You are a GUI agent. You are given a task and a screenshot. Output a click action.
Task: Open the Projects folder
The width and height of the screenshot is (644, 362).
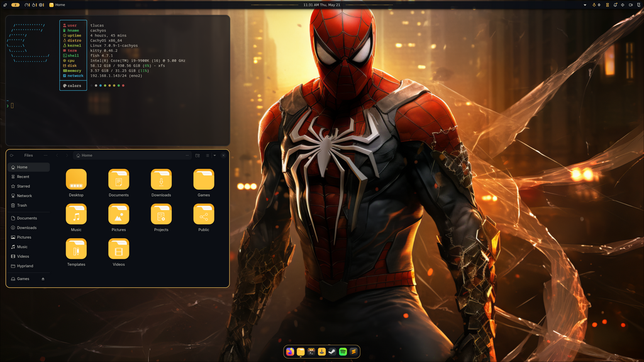pos(161,217)
